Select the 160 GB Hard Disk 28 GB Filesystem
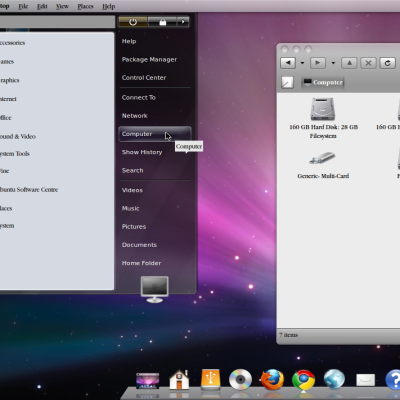 pyautogui.click(x=323, y=118)
